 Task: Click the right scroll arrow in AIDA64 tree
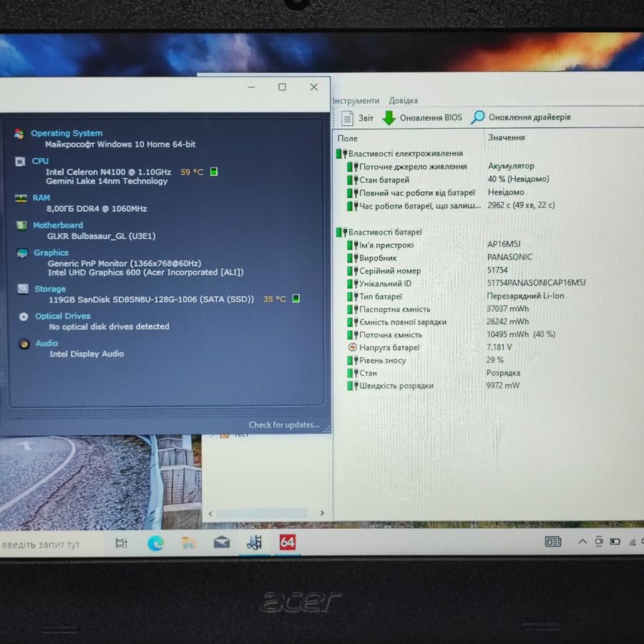pos(322,513)
